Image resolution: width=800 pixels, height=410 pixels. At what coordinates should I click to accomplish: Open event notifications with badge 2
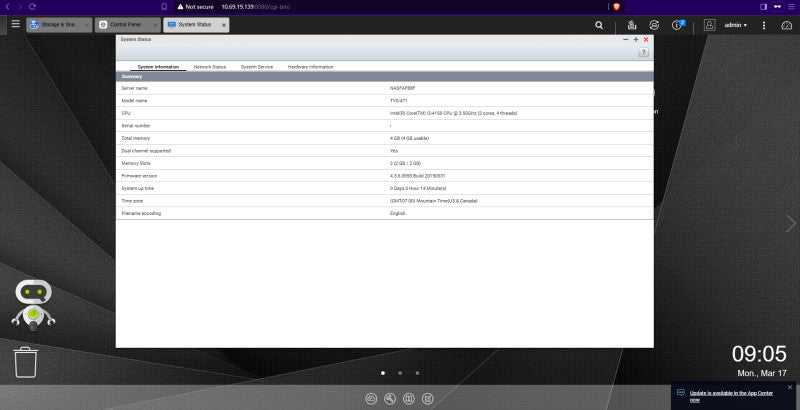[x=678, y=25]
